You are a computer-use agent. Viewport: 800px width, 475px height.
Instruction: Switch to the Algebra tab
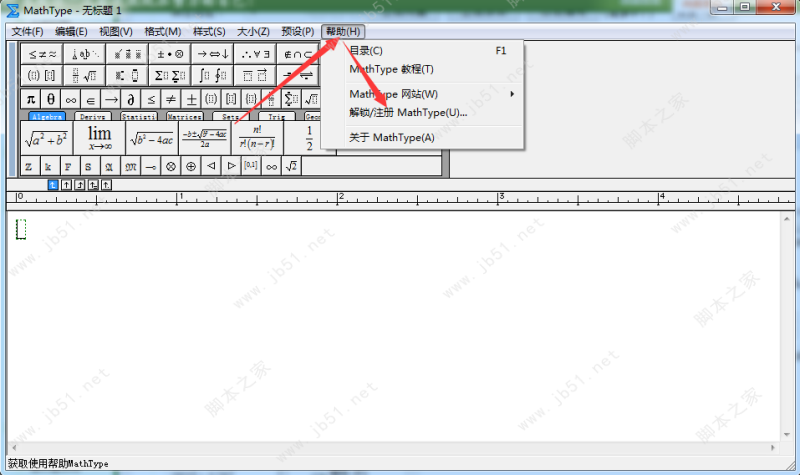click(x=47, y=116)
